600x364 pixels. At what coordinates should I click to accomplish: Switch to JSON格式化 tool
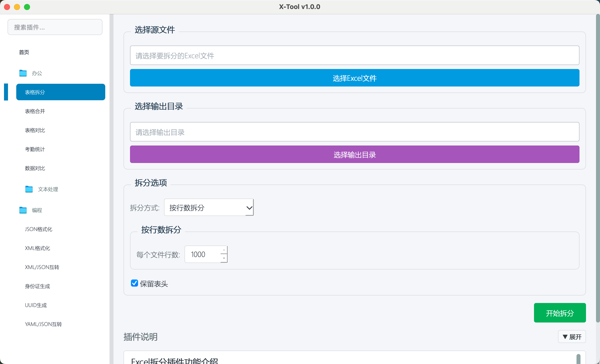point(38,229)
